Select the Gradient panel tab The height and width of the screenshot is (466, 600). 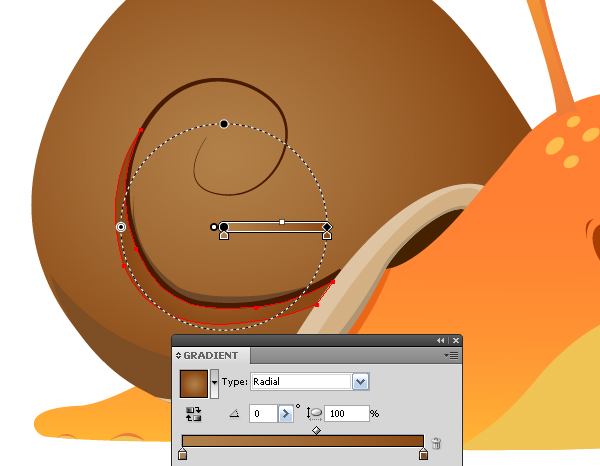point(211,355)
